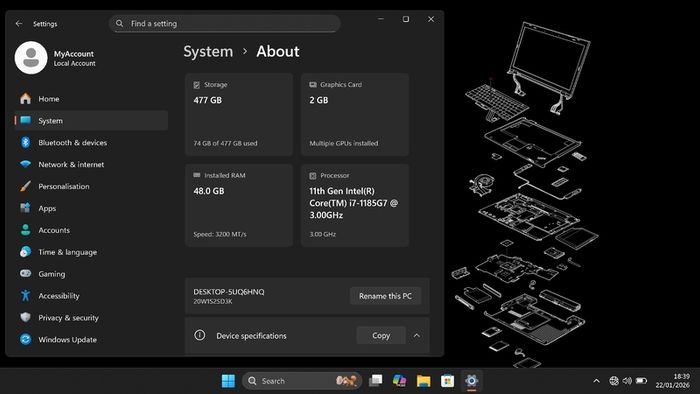The height and width of the screenshot is (394, 700).
Task: Click the Processor icon
Action: click(x=313, y=176)
